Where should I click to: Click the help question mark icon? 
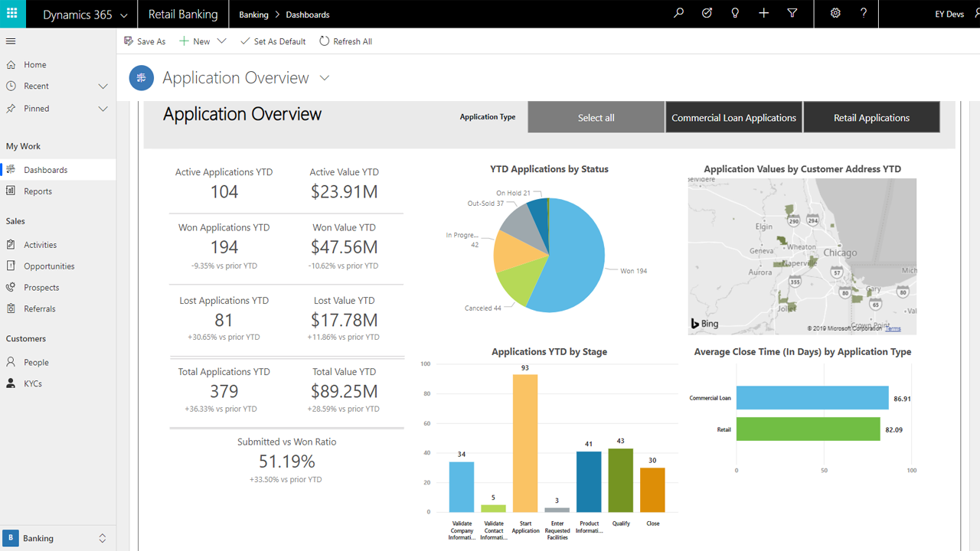864,13
